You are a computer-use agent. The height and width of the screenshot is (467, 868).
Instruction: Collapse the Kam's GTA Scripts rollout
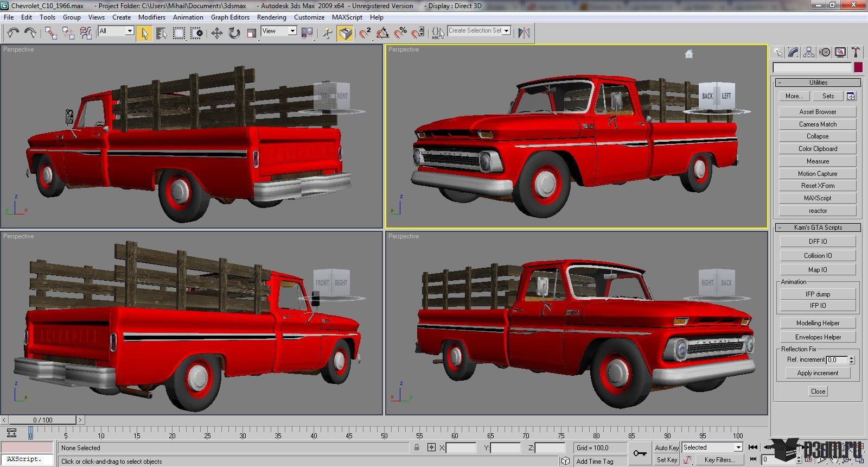click(x=818, y=228)
